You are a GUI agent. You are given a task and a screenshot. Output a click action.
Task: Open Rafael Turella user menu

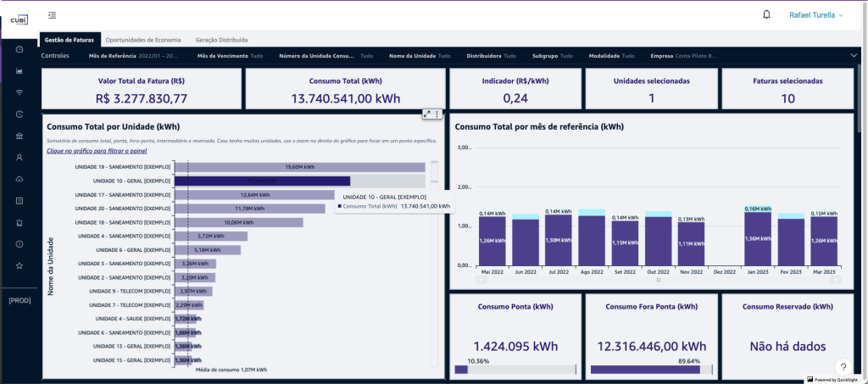click(816, 15)
